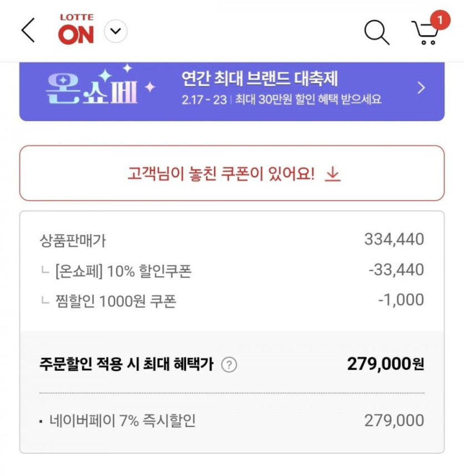The height and width of the screenshot is (476, 464).
Task: Tap the back arrow
Action: pos(28,31)
